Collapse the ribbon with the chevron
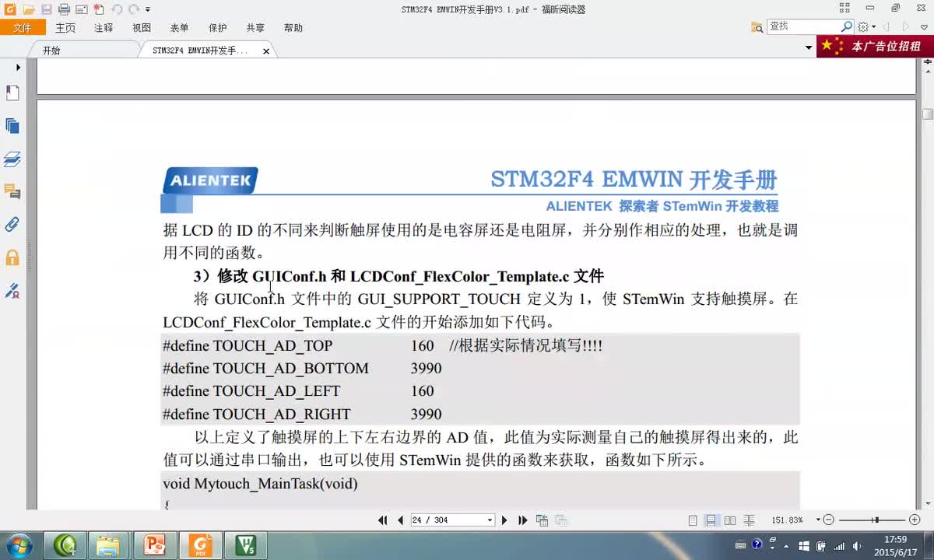Viewport: 934px width, 560px height. point(924,27)
